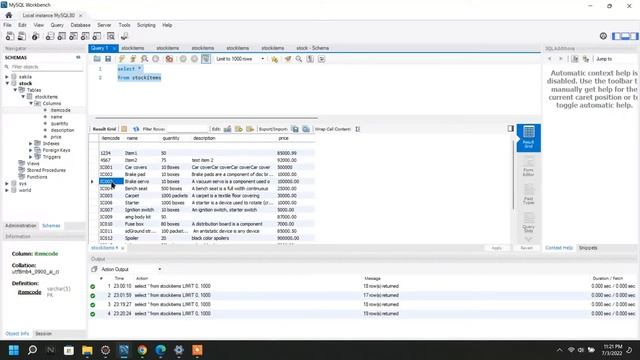Click the new SQL tab toolbar icon
The height and width of the screenshot is (360, 640).
tap(10, 36)
